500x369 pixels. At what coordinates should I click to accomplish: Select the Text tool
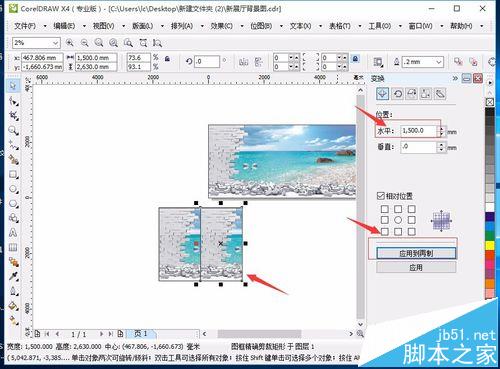pos(13,233)
